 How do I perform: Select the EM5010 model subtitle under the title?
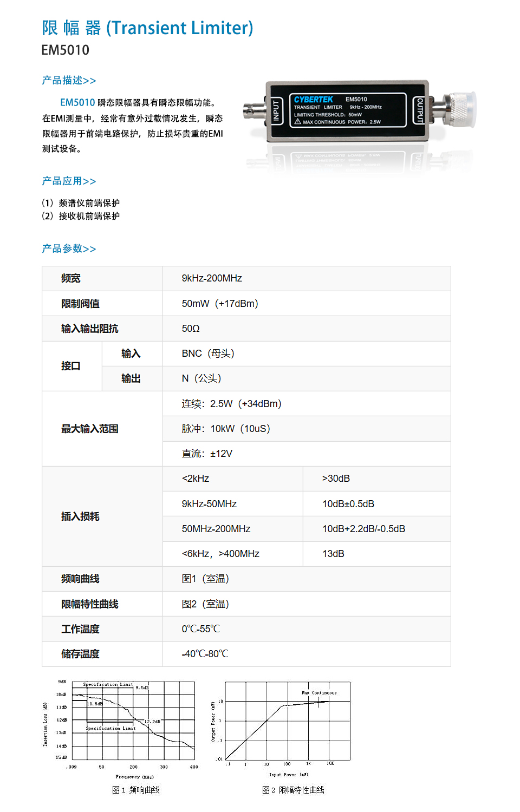pos(66,50)
